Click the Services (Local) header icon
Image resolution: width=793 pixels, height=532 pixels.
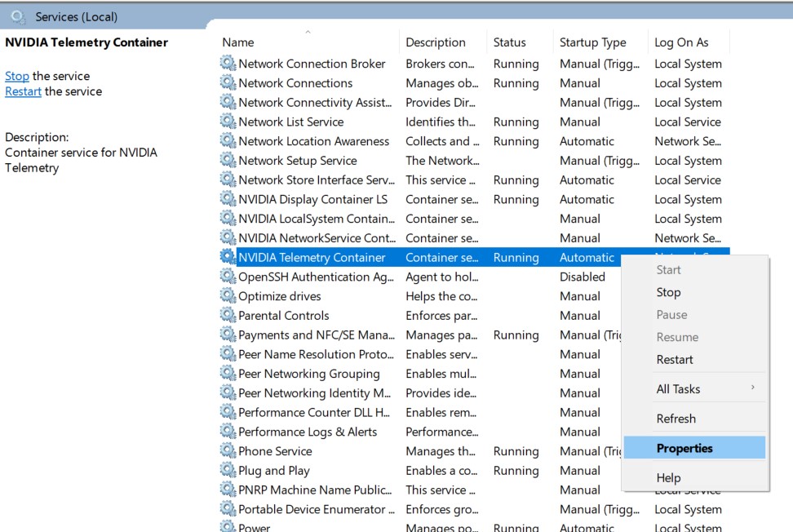click(x=18, y=17)
